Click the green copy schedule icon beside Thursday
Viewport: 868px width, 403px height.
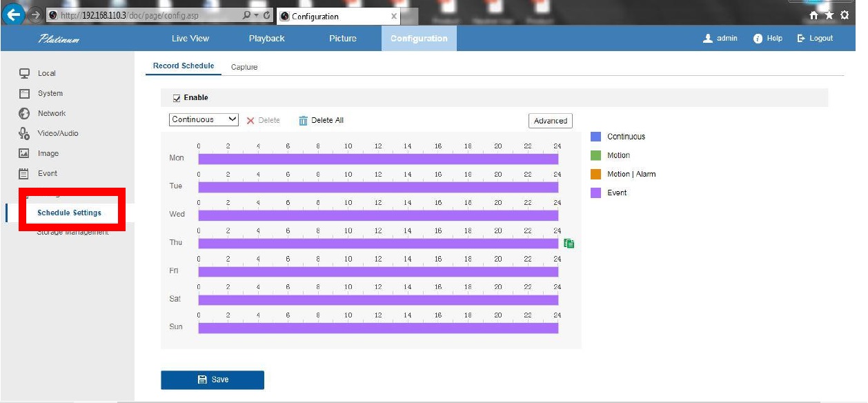click(569, 244)
